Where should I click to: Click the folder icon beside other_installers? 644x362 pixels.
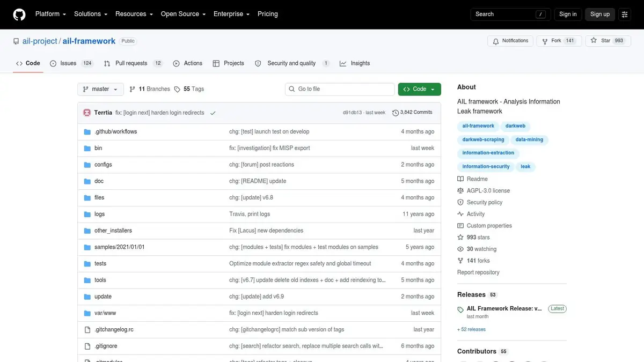87,231
